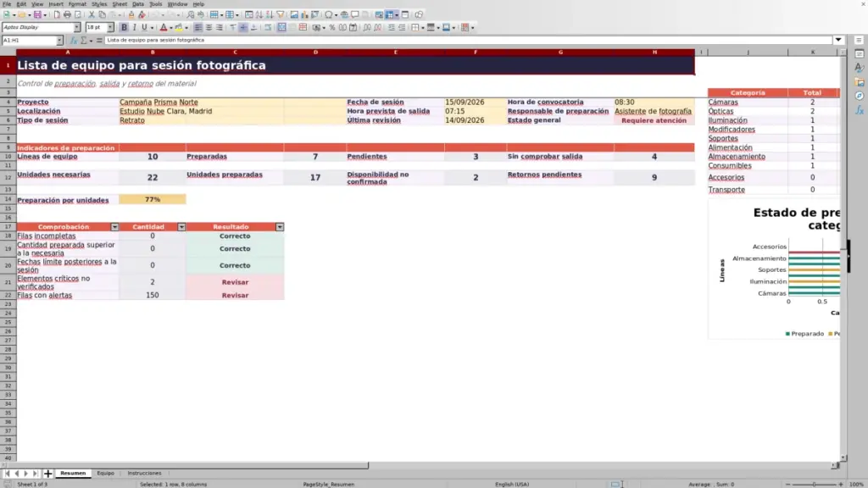
Task: Click the zoom slider in status bar
Action: coord(814,485)
